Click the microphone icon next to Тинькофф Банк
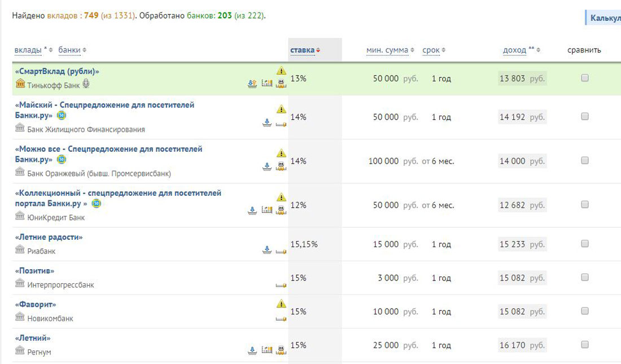 tap(86, 84)
